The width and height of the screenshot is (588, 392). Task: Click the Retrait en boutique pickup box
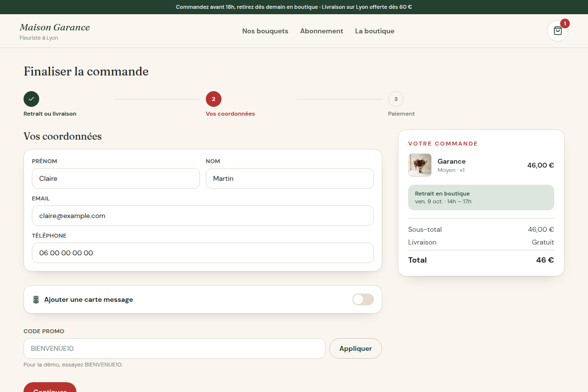click(x=481, y=197)
